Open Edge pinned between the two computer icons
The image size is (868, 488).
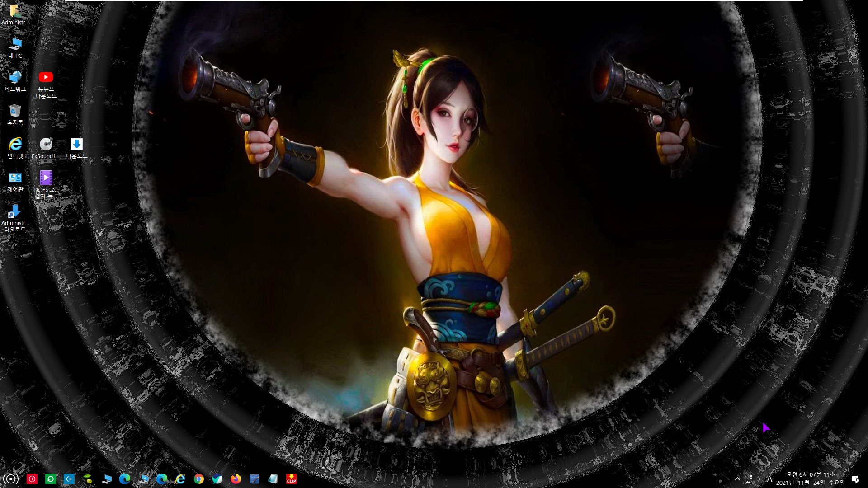pyautogui.click(x=125, y=479)
